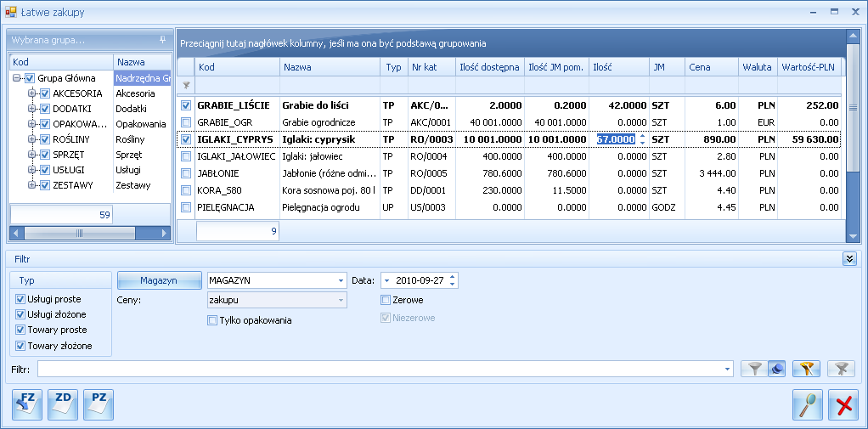Click the OPAKOWA... group tree item
Screen dimensions: 868x429
tap(80, 124)
